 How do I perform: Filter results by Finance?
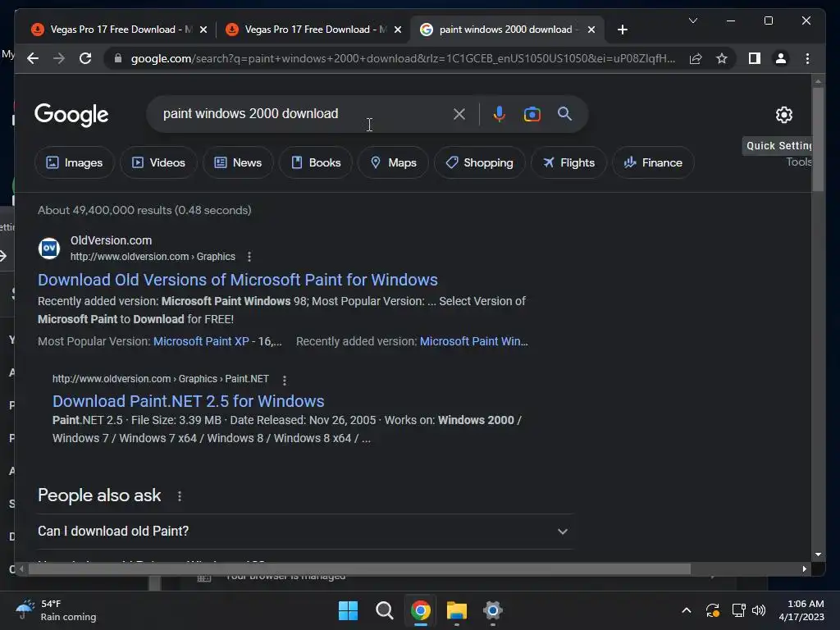(x=653, y=162)
